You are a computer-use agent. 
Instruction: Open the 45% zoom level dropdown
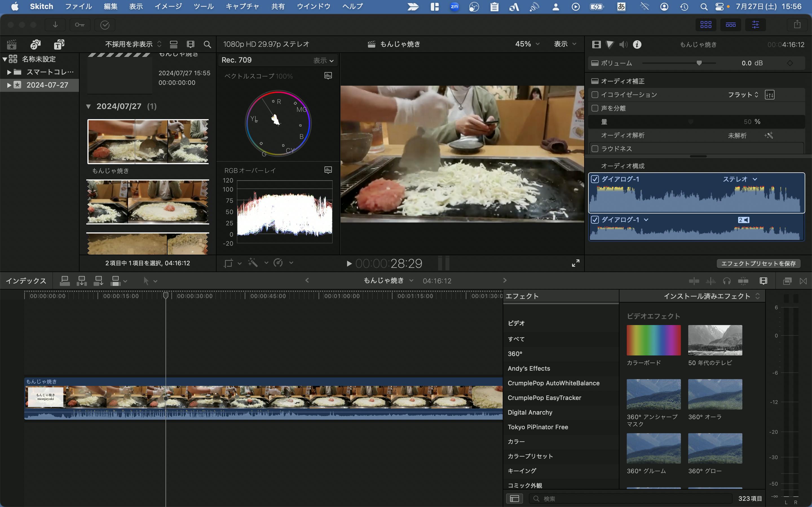click(527, 44)
